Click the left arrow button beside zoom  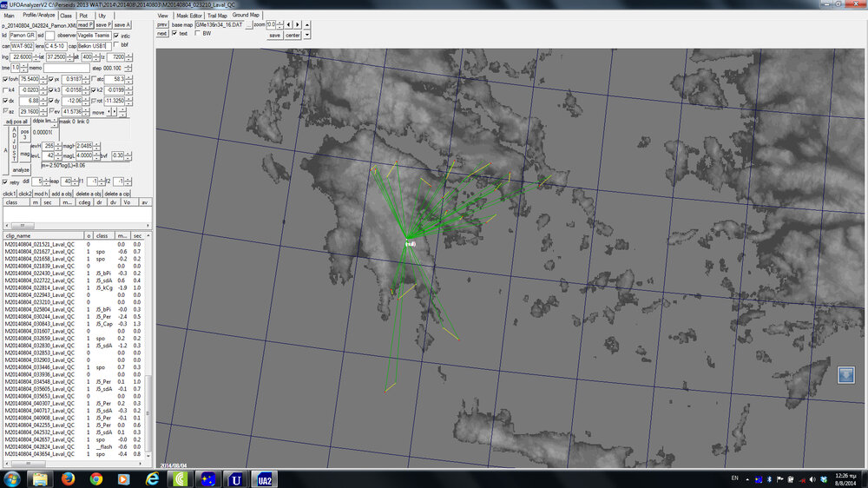(288, 24)
